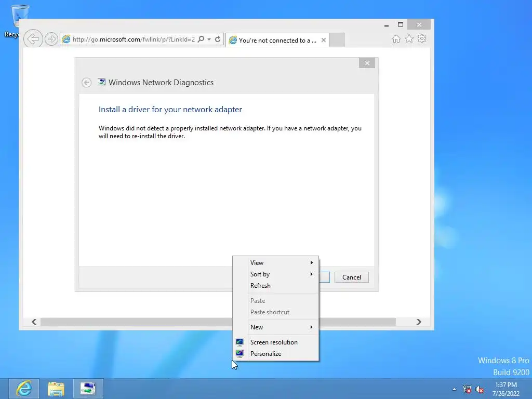
Task: Click the Windows Network Diagnostics title icon
Action: point(101,82)
